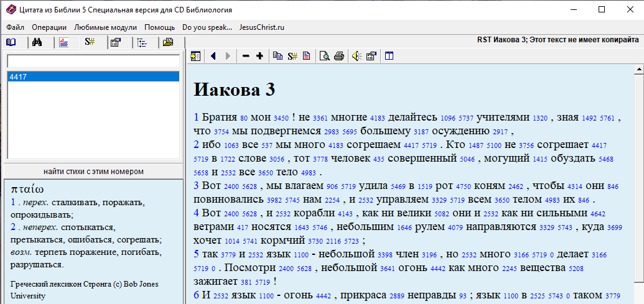Toggle the two-pane split view icon
The image size is (644, 304).
389,56
